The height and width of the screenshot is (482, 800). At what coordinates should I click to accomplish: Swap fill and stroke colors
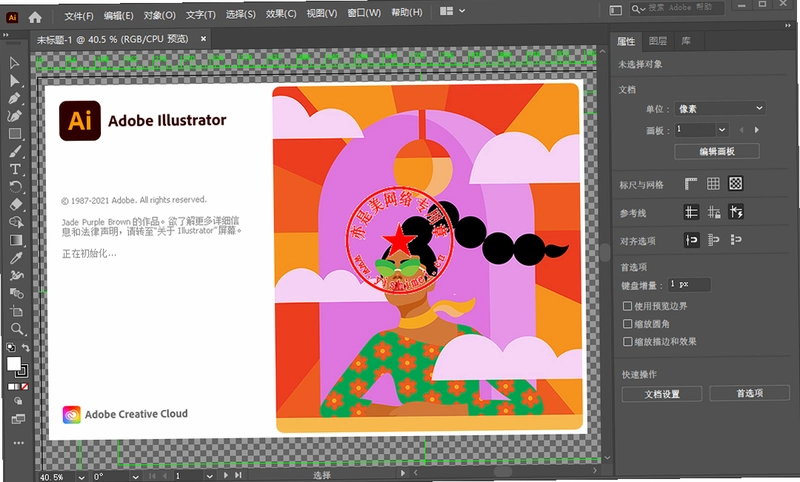coord(26,347)
